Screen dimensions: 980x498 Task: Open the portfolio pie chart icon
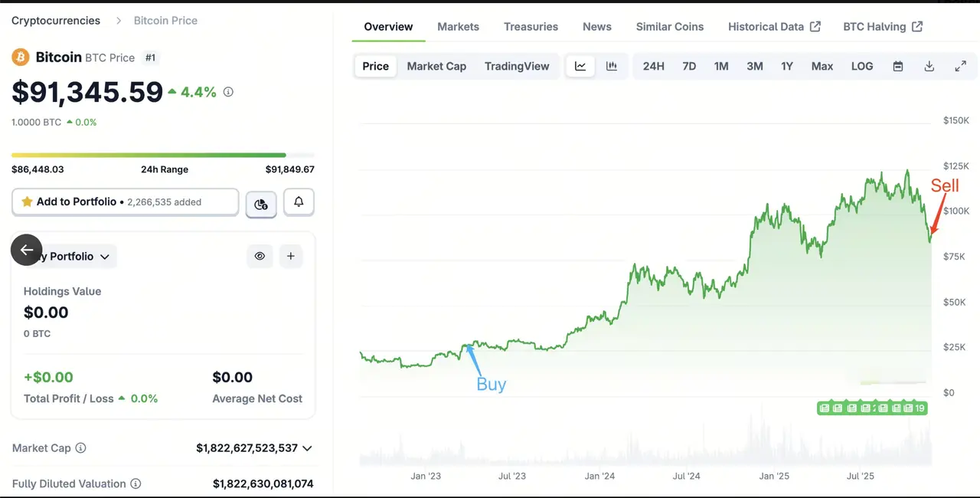(x=261, y=204)
